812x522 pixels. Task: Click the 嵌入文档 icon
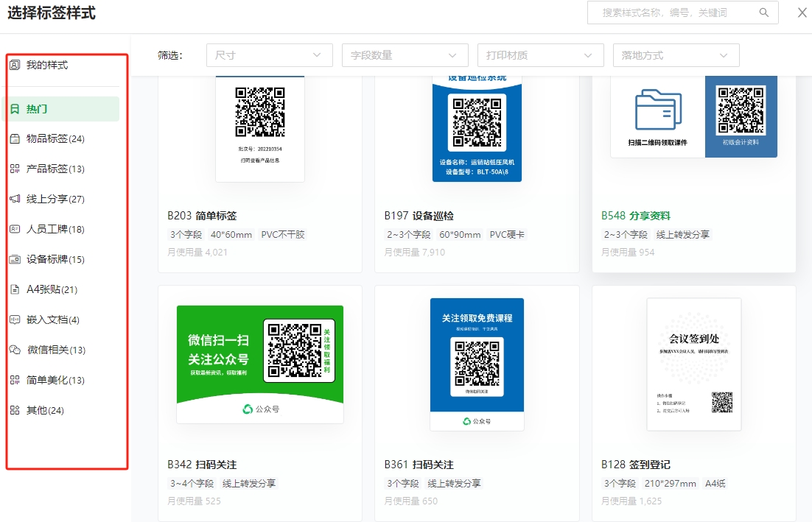tap(15, 320)
